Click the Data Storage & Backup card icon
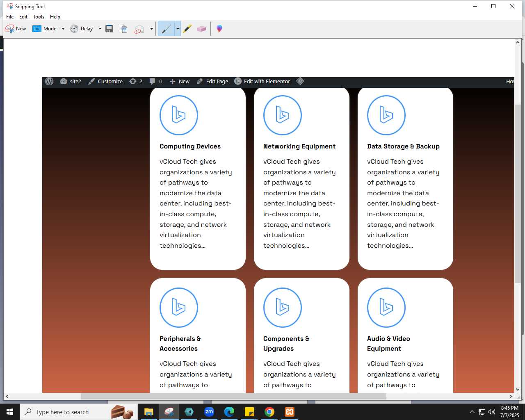The height and width of the screenshot is (420, 525). 386,115
